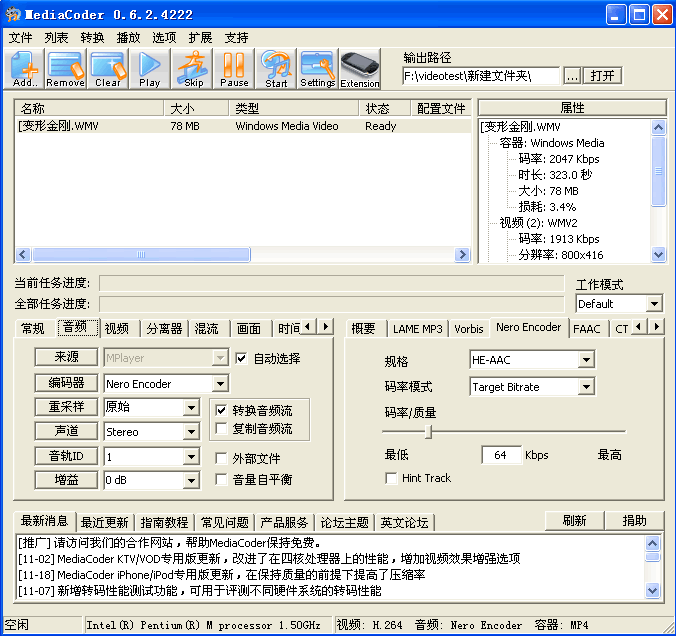This screenshot has height=636, width=676.
Task: Click the 刷新 button
Action: coord(574,521)
